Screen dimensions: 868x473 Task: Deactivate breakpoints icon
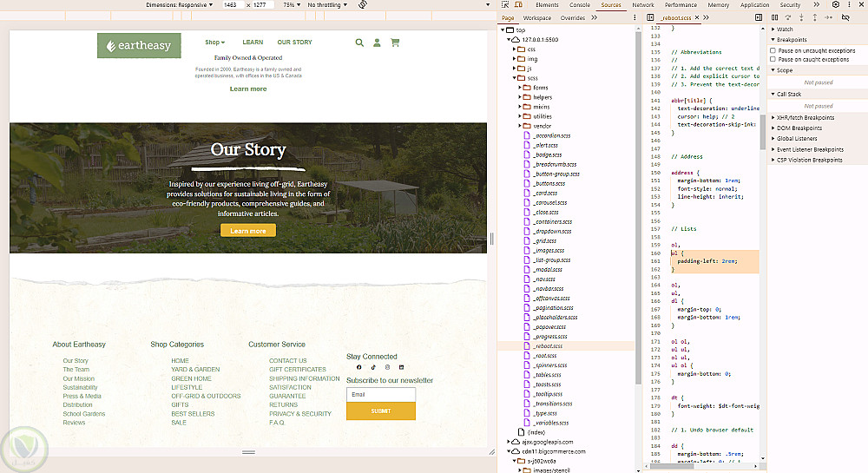coord(845,17)
